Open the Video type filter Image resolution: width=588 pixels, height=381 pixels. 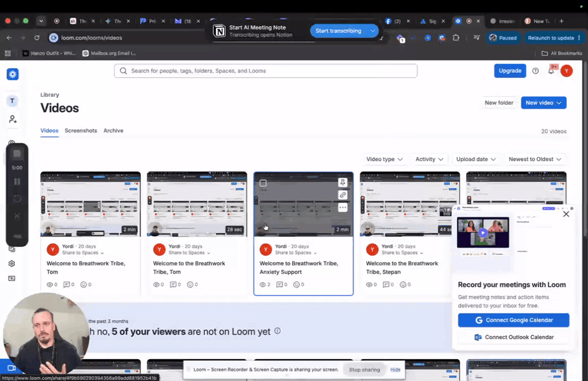tap(384, 159)
